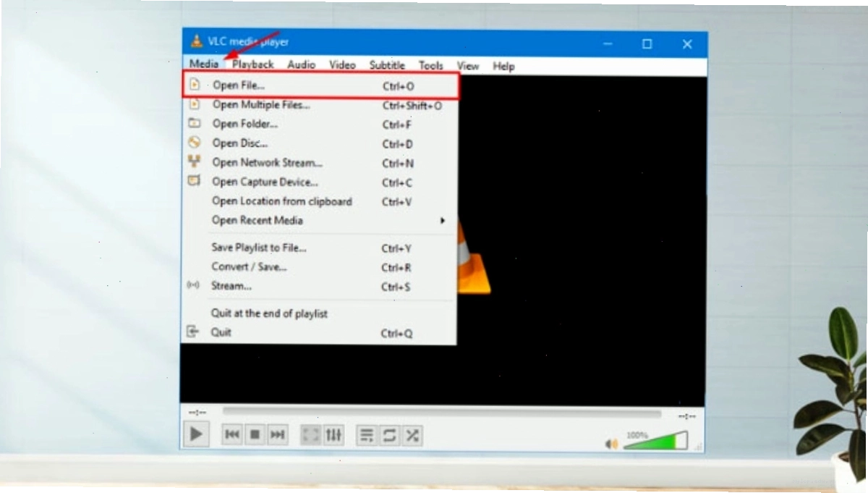Screen dimensions: 868x493
Task: Click the Play button
Action: tap(196, 435)
